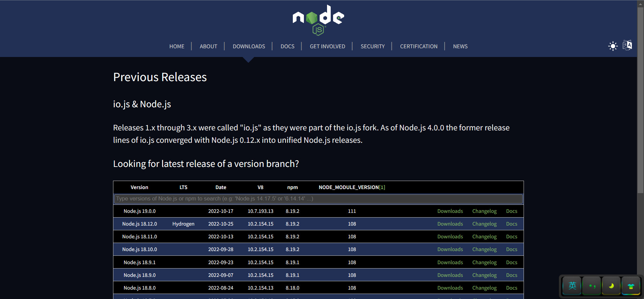Viewport: 644px width, 299px height.
Task: Open Downloads for Node.js 18.9.1
Action: (x=450, y=262)
